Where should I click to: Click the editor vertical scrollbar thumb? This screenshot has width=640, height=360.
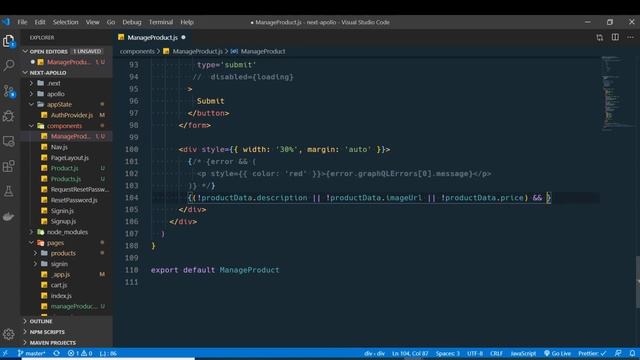638,282
